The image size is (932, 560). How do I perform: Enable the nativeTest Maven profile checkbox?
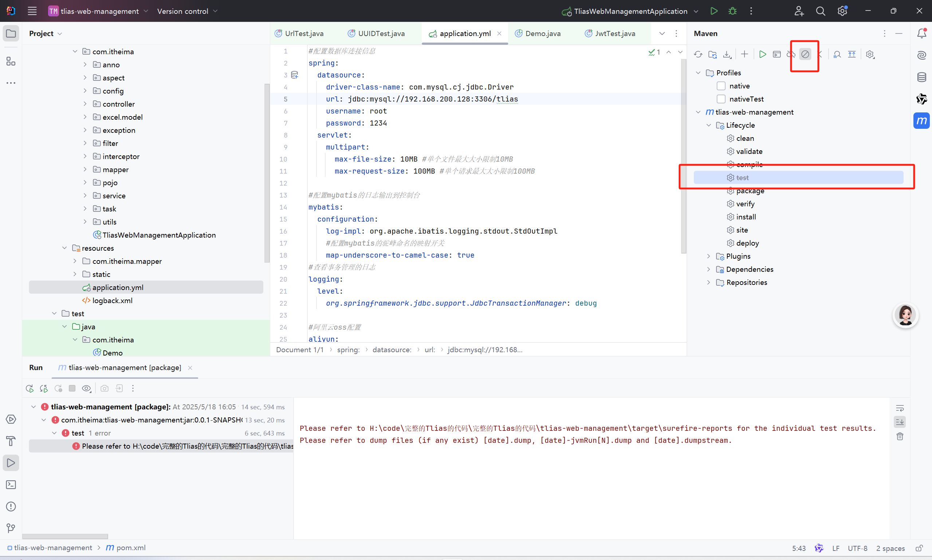(x=721, y=99)
